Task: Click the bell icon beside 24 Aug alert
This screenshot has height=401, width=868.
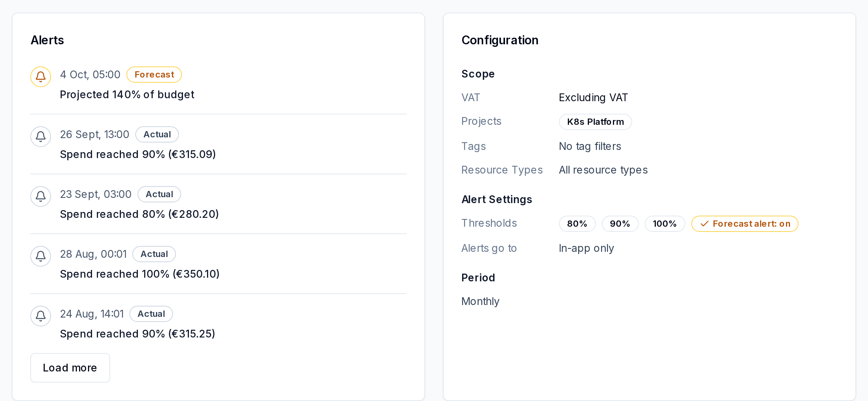Action: coord(41,316)
